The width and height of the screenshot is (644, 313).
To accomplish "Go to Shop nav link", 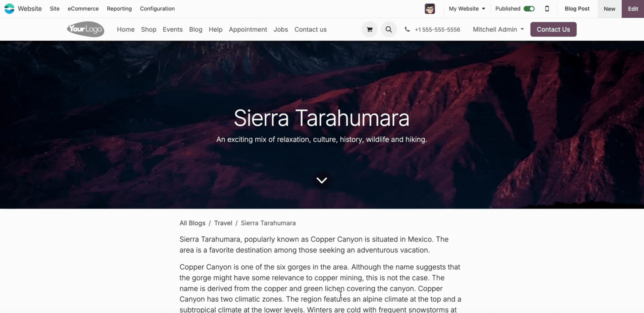I will 149,30.
